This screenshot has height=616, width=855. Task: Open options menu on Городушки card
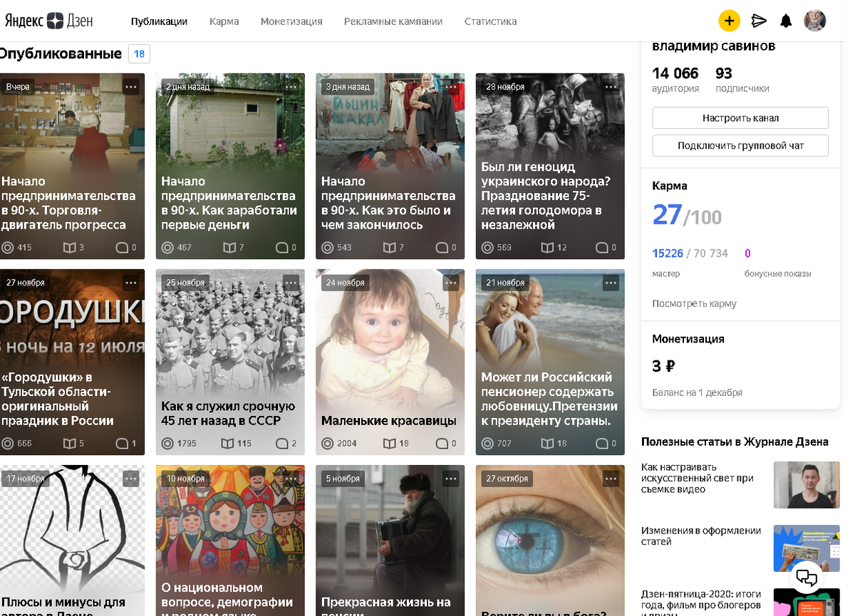click(130, 283)
